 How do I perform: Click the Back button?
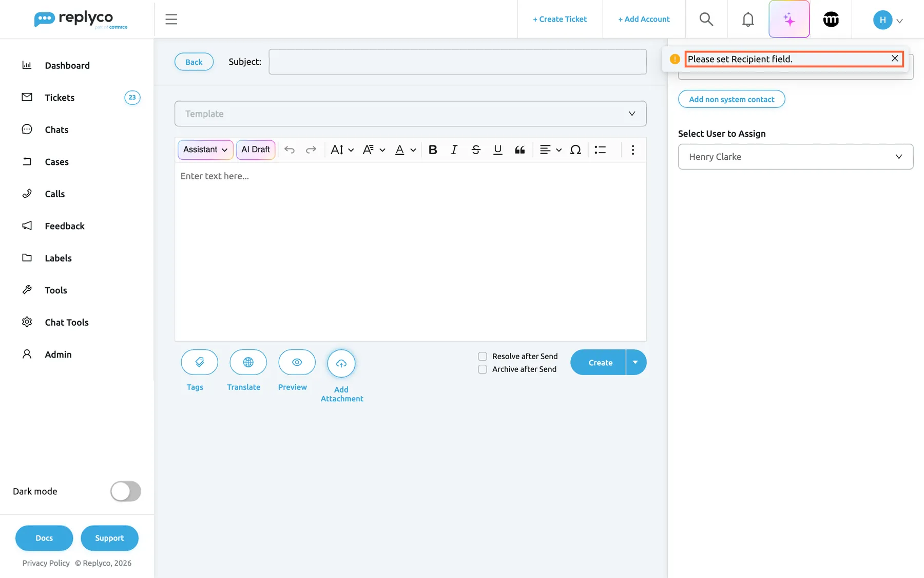pos(194,62)
